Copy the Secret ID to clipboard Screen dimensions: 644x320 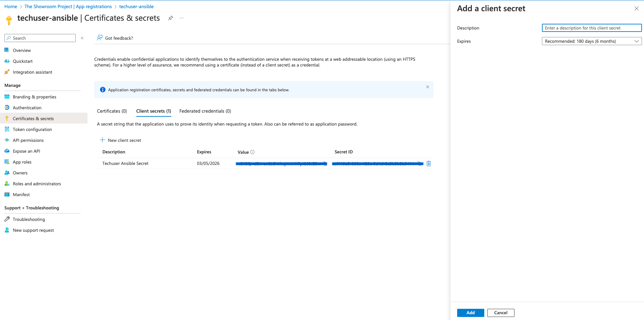(x=420, y=164)
